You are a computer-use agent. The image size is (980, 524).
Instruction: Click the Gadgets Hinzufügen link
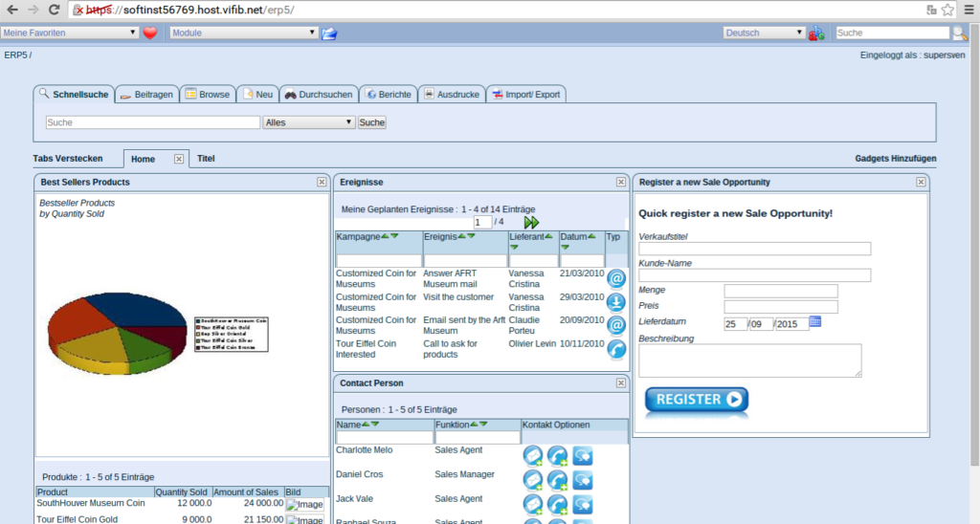point(895,159)
